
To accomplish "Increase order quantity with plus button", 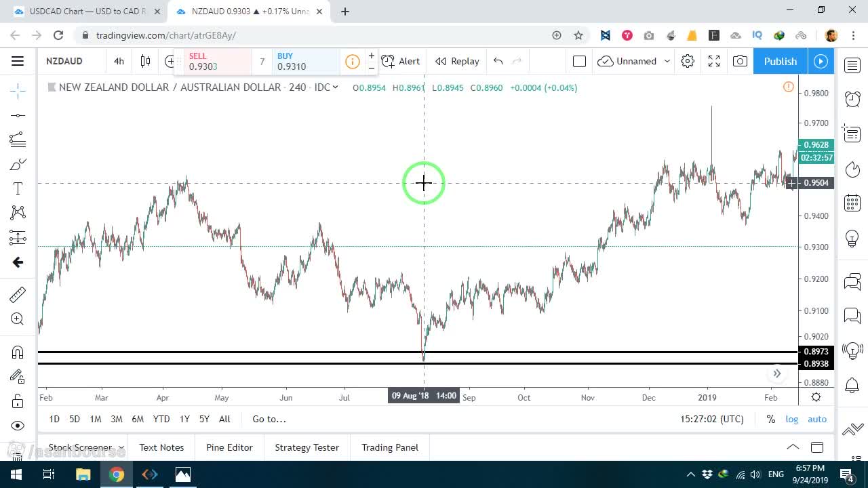I will tap(371, 56).
